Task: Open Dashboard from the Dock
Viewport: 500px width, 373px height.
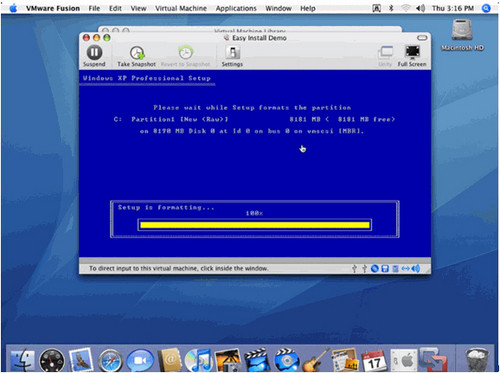Action: pos(52,360)
